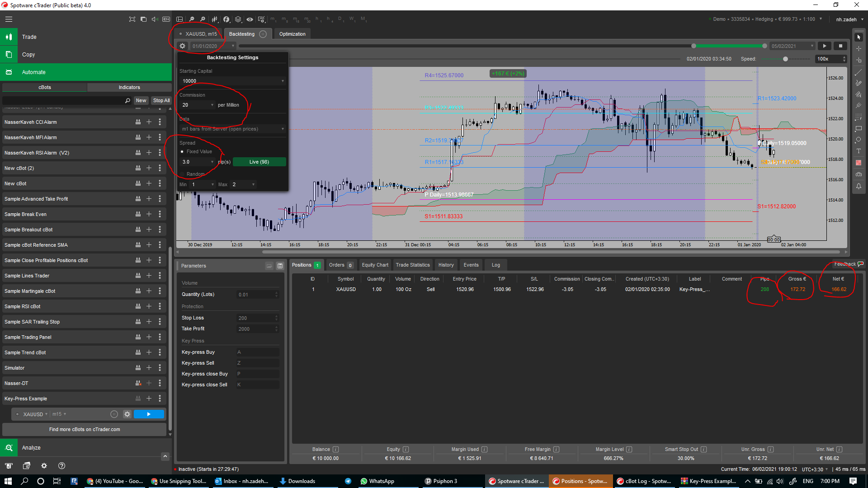Screen dimensions: 868x488
Task: Select the Fibonacci tool
Action: [859, 117]
